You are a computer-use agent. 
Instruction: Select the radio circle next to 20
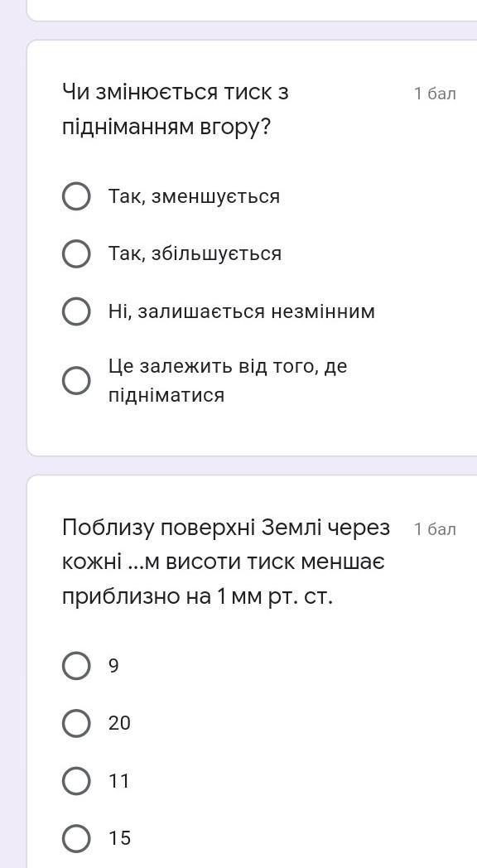tap(76, 723)
